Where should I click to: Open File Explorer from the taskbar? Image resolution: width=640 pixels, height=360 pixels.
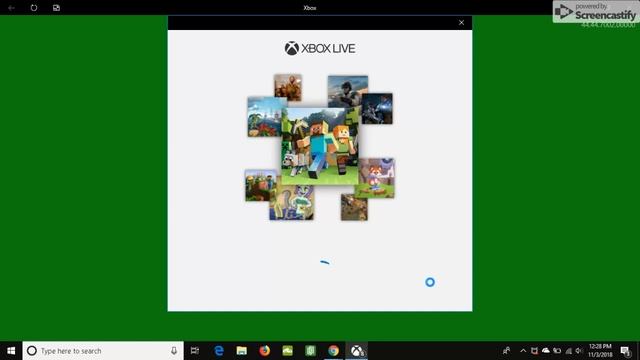[242, 351]
